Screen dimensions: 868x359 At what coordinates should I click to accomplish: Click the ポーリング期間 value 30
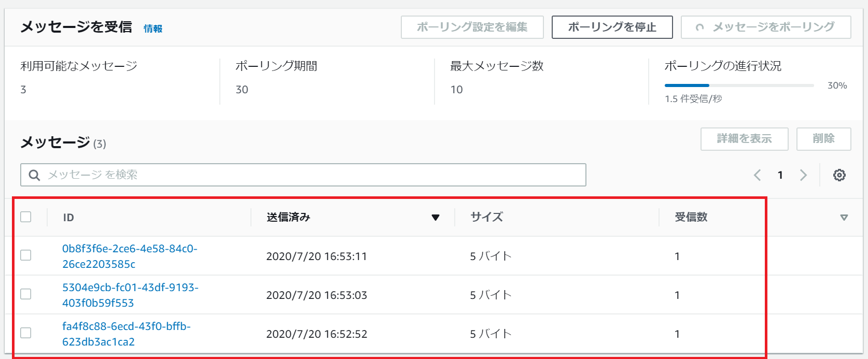(242, 90)
